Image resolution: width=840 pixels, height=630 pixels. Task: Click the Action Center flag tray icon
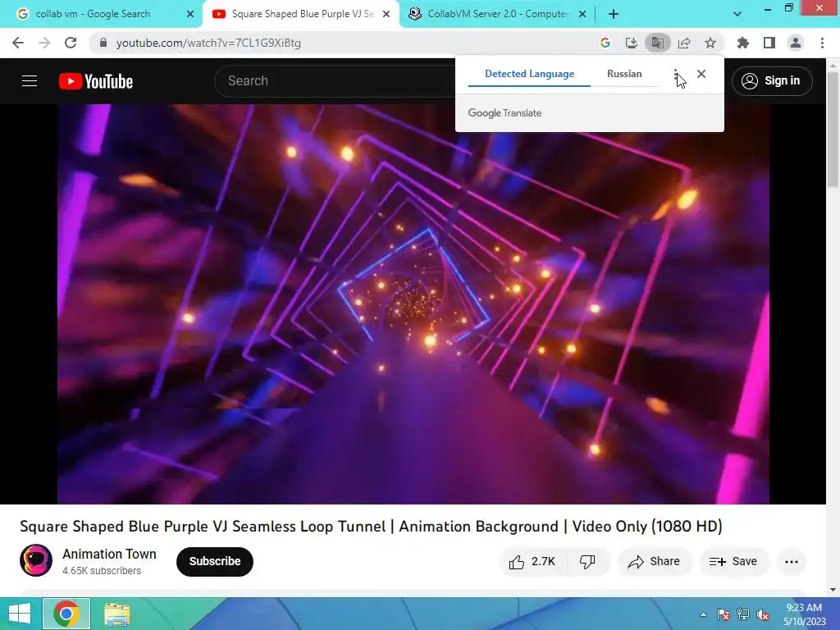coord(724,614)
